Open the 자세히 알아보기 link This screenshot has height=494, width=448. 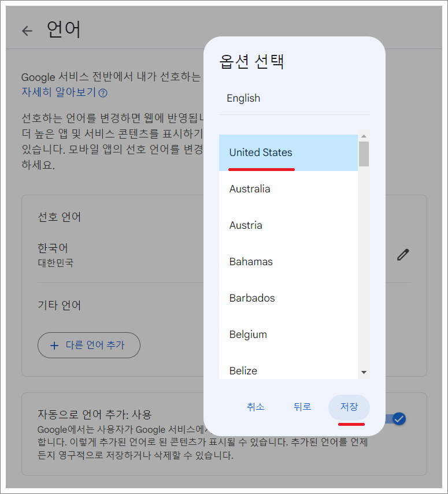click(x=58, y=92)
